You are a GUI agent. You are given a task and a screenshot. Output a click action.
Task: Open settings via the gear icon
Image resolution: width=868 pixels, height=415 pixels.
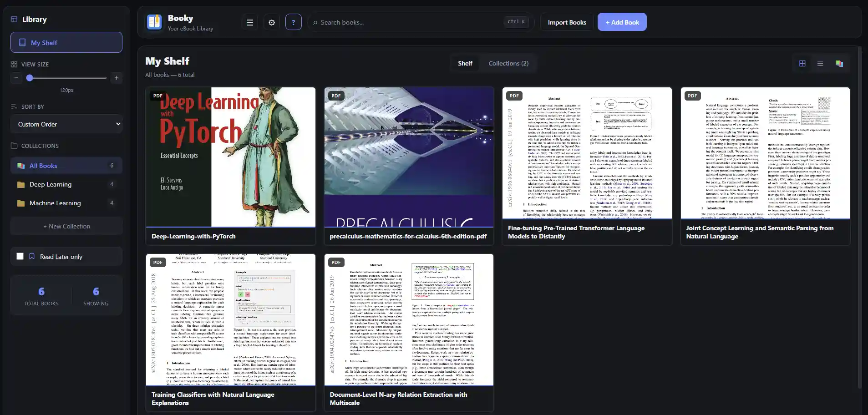pos(272,22)
